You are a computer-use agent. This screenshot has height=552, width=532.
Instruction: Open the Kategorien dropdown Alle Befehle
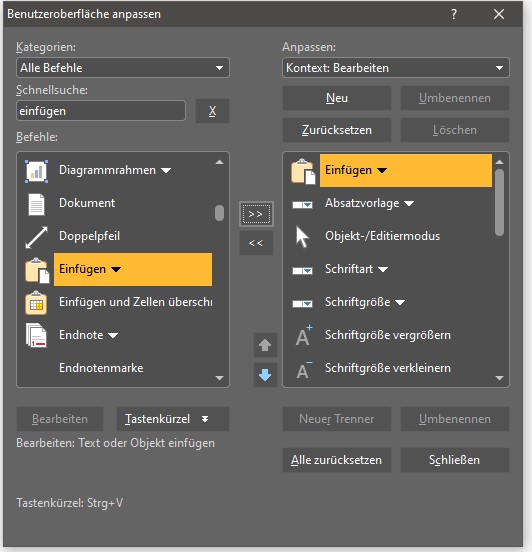click(123, 68)
